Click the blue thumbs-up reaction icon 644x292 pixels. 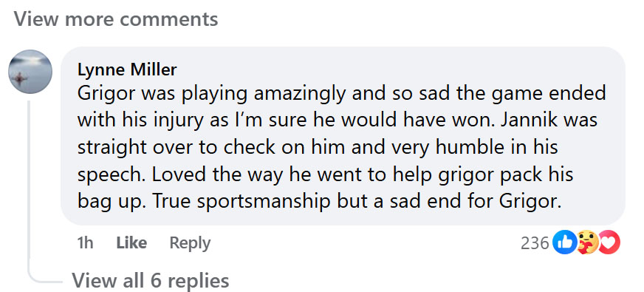pyautogui.click(x=565, y=242)
